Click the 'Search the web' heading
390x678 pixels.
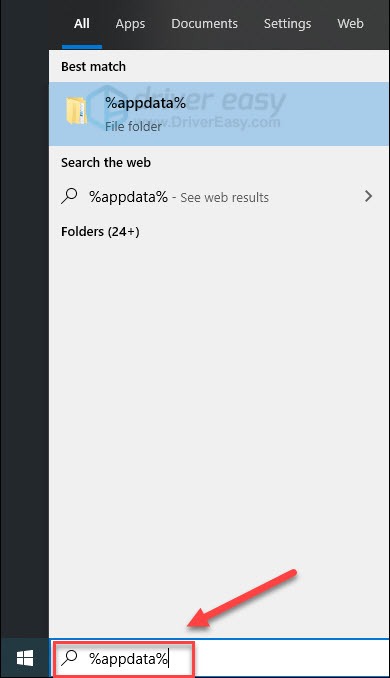pos(106,163)
